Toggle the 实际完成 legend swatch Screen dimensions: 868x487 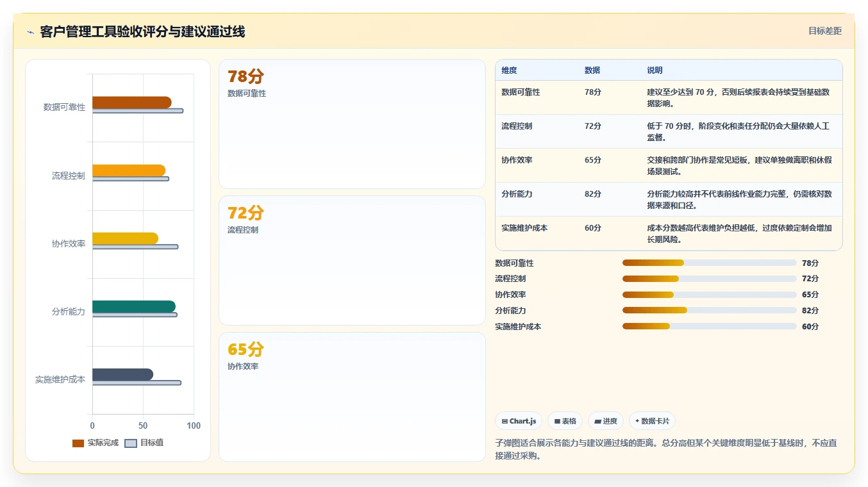tap(78, 443)
